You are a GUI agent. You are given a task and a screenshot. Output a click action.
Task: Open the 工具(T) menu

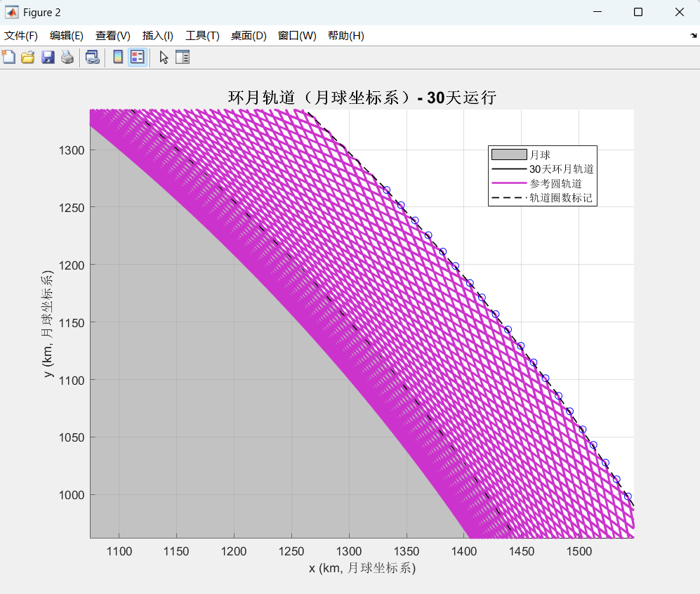pyautogui.click(x=202, y=36)
